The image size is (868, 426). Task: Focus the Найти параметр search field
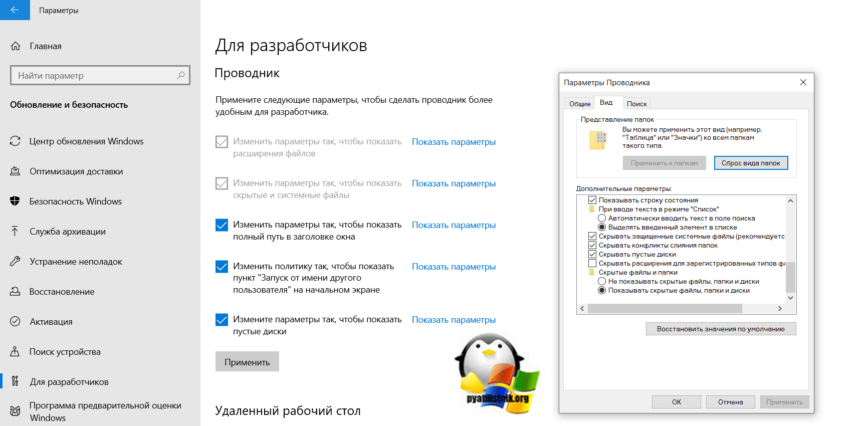[100, 75]
